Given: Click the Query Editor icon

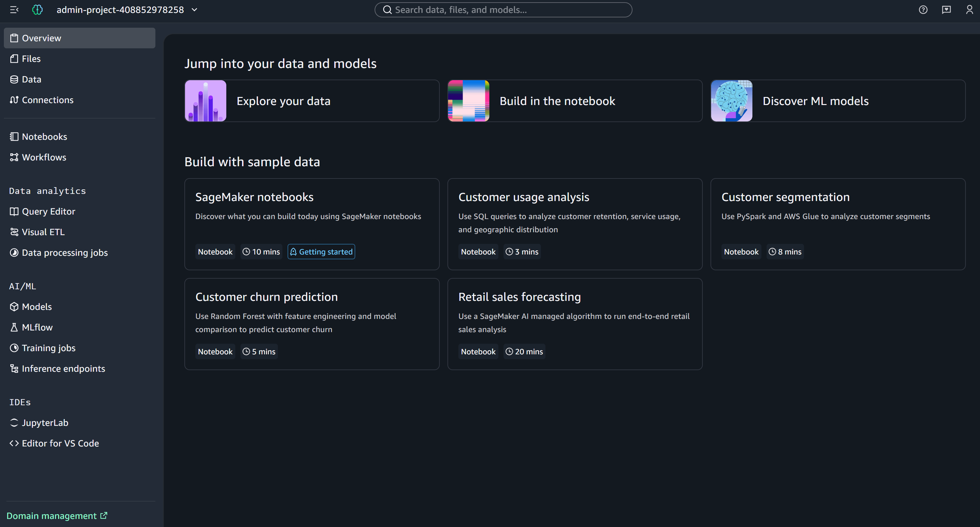Looking at the screenshot, I should click(x=14, y=211).
